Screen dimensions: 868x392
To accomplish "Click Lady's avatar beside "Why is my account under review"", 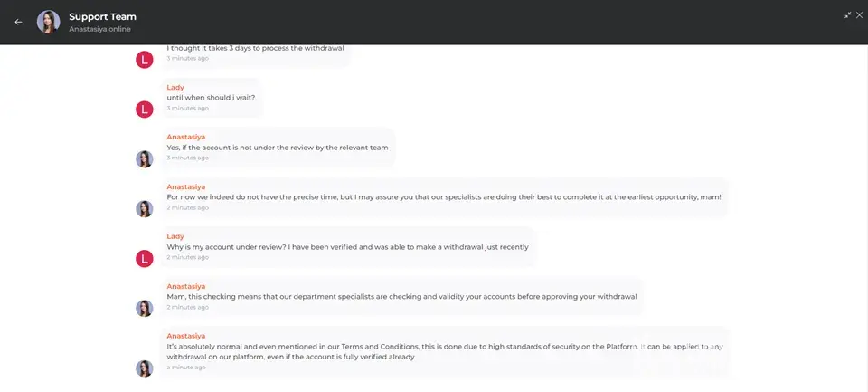I will click(x=145, y=259).
